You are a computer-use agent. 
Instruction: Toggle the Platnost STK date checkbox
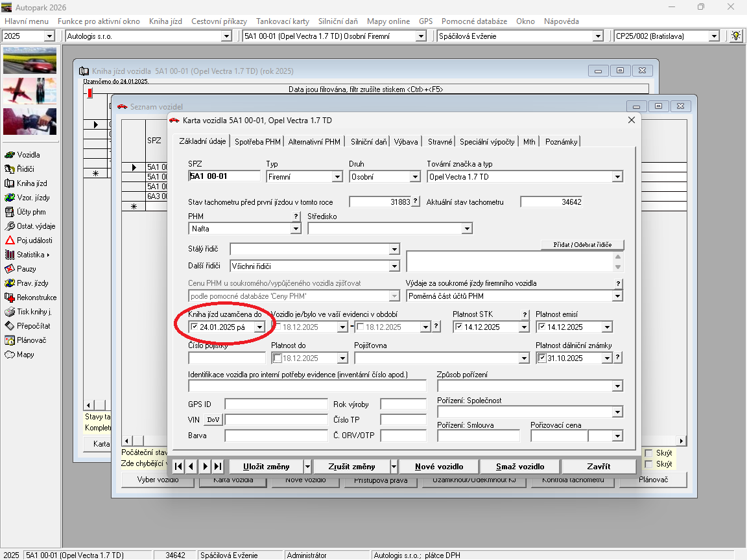tap(458, 327)
